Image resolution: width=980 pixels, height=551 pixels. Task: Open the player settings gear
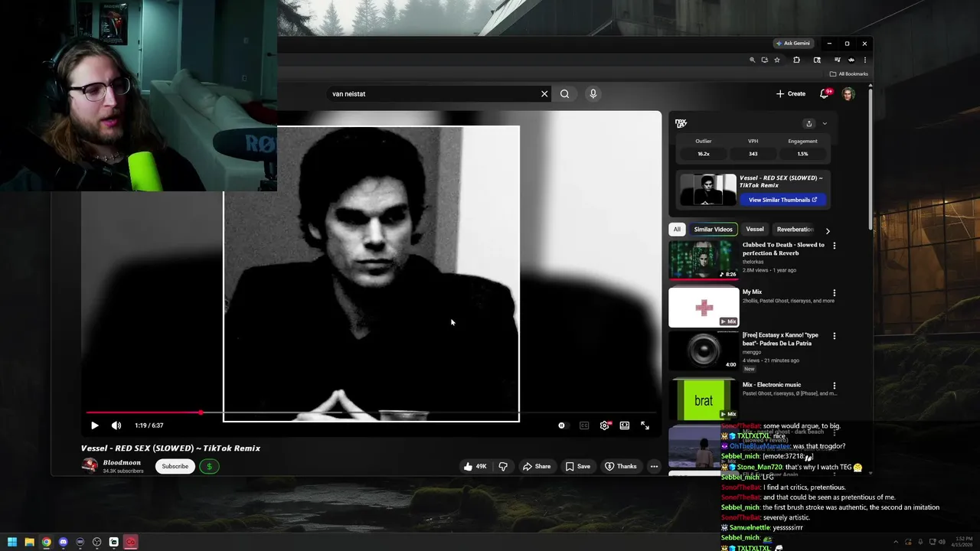[x=605, y=425]
